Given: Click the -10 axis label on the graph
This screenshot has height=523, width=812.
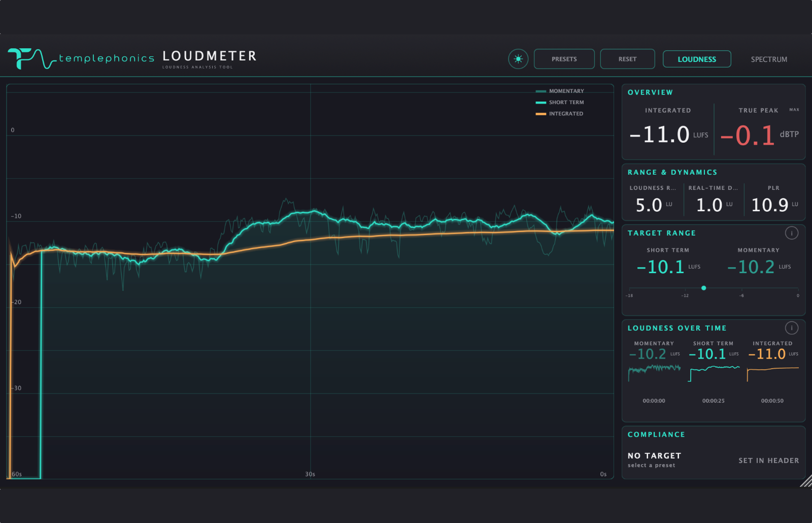Looking at the screenshot, I should (x=16, y=216).
